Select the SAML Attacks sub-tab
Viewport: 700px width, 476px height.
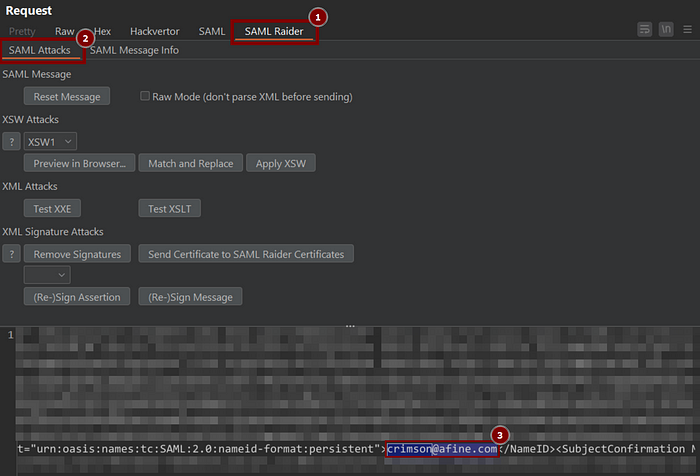[40, 50]
